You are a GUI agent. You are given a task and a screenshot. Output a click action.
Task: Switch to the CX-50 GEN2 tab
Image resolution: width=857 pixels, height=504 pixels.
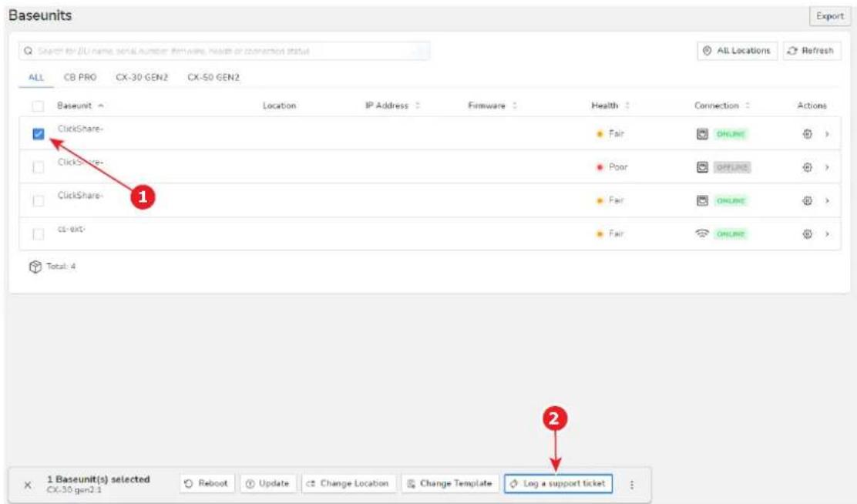click(213, 77)
